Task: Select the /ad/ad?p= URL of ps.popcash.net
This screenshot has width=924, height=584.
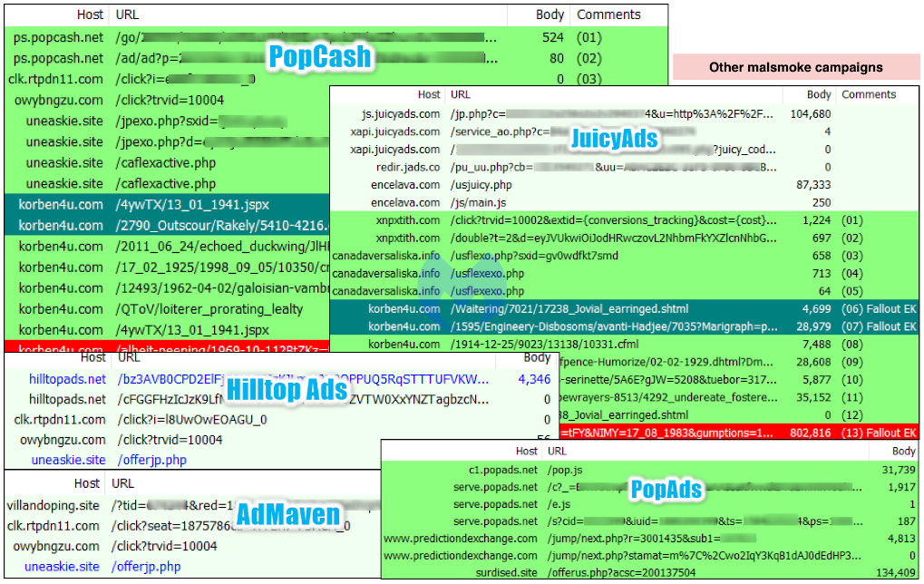Action: click(x=306, y=58)
